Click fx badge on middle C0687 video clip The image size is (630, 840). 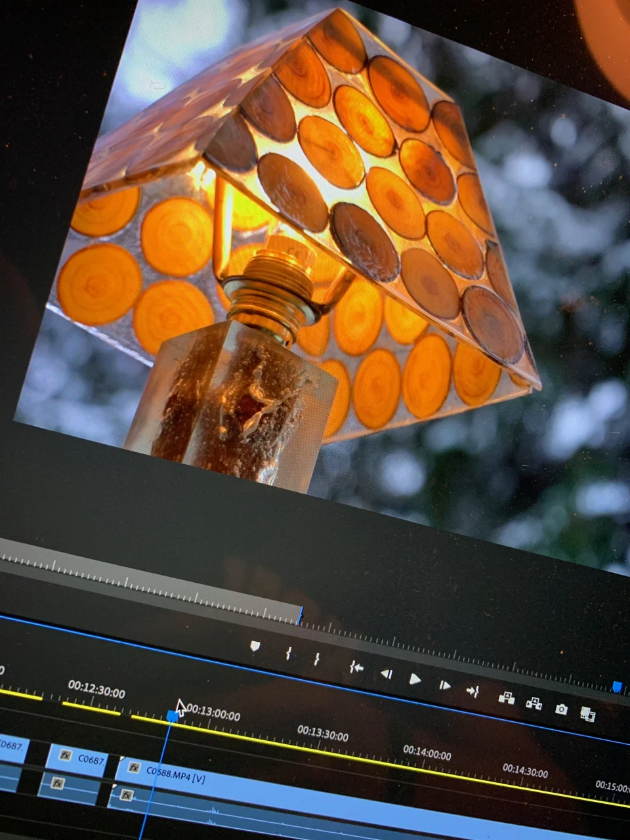(x=66, y=756)
